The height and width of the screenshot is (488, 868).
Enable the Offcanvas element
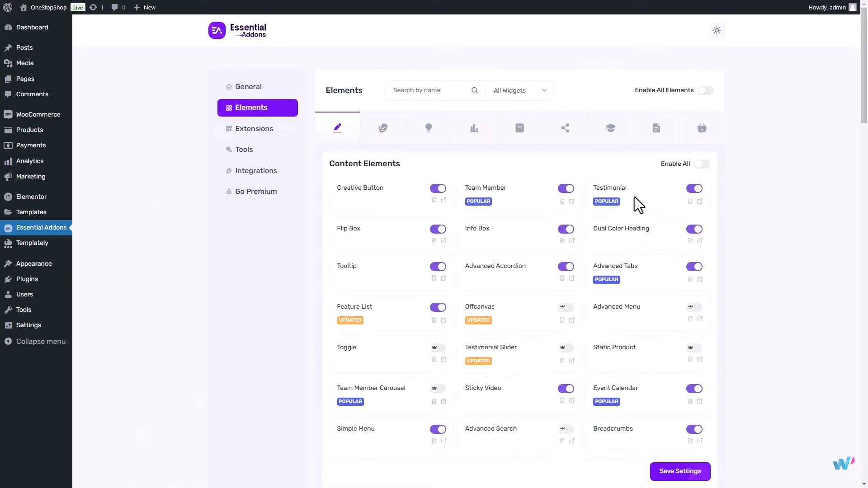(x=566, y=307)
